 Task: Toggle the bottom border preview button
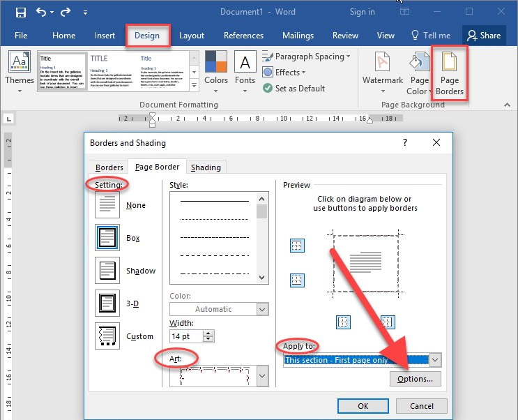297,280
